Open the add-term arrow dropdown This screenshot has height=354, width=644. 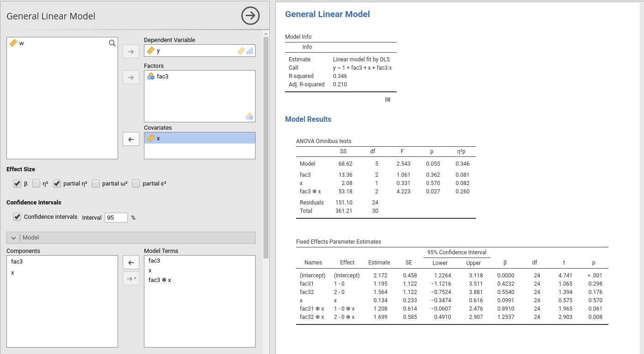tap(131, 278)
